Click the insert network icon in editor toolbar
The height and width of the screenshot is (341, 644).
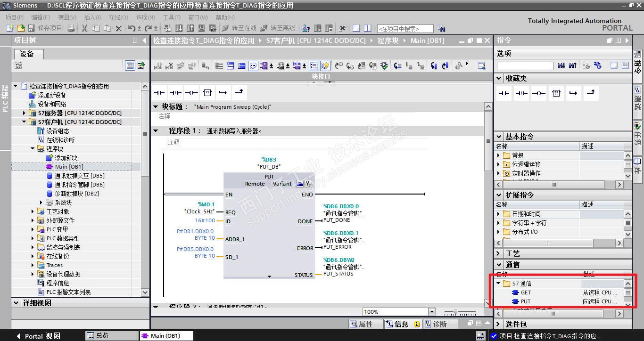(158, 66)
